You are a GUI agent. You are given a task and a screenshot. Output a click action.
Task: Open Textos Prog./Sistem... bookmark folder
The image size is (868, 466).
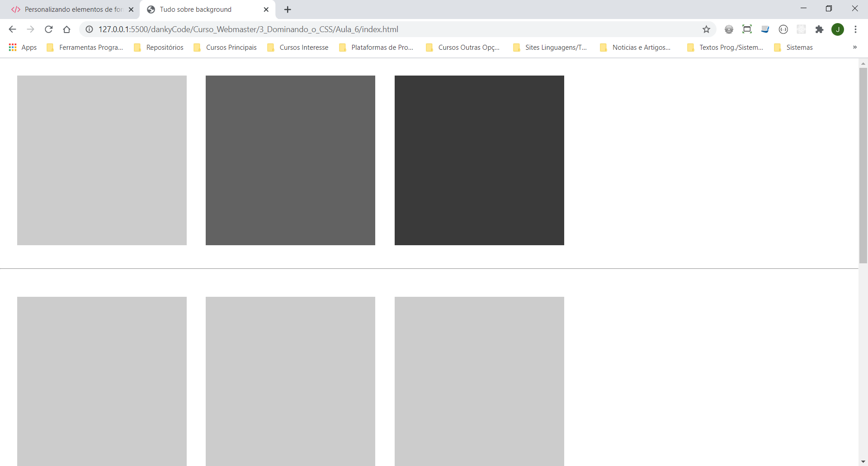coord(725,48)
